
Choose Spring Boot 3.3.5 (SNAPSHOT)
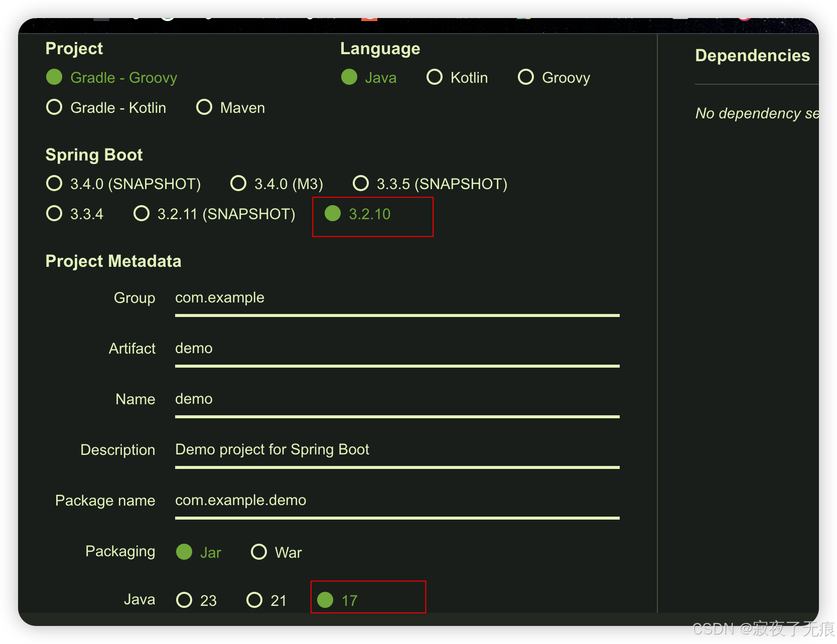coord(430,184)
